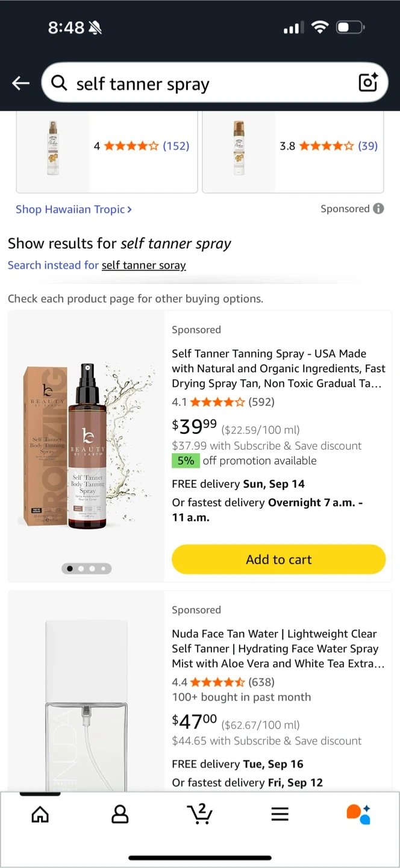Open camera lens visual search
400x868 pixels.
[x=367, y=83]
